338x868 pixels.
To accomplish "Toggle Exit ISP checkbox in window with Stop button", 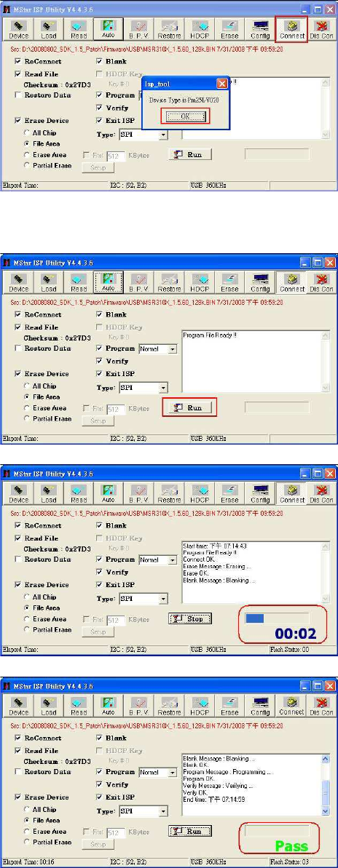I will (x=99, y=584).
